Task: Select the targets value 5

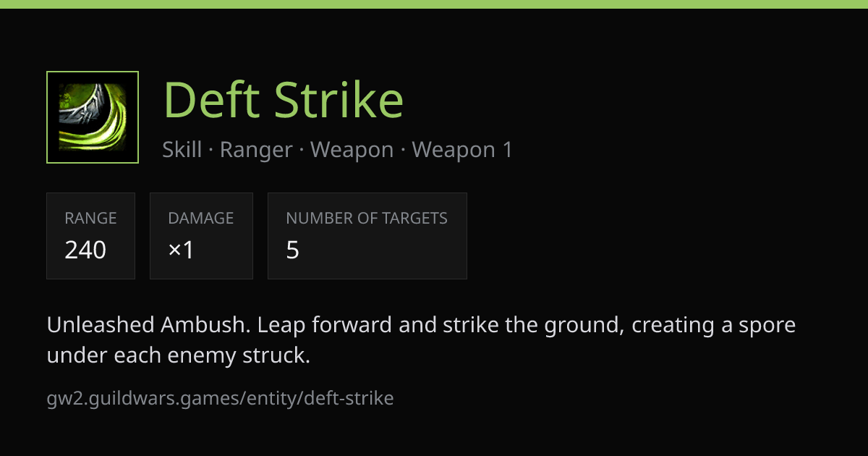Action: click(x=292, y=250)
